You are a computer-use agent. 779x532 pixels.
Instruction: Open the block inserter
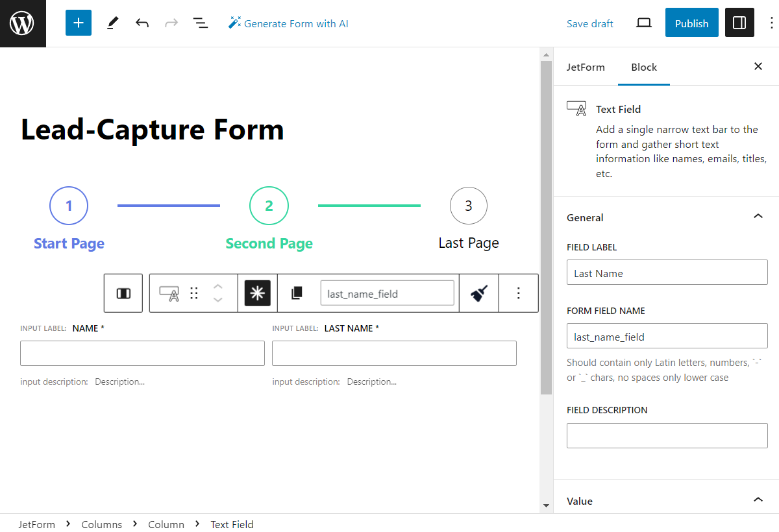[78, 23]
